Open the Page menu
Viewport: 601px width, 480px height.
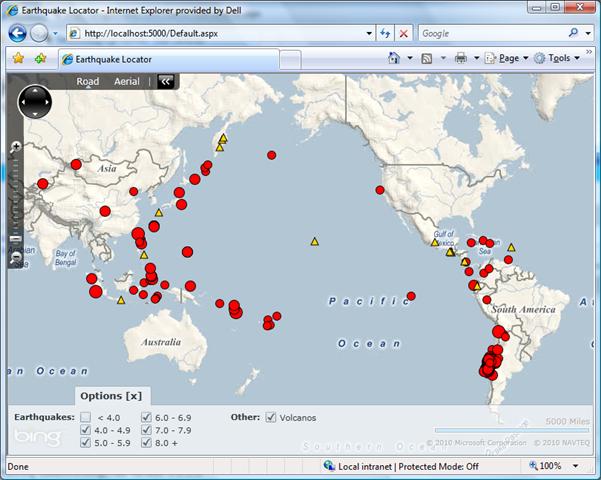(507, 58)
